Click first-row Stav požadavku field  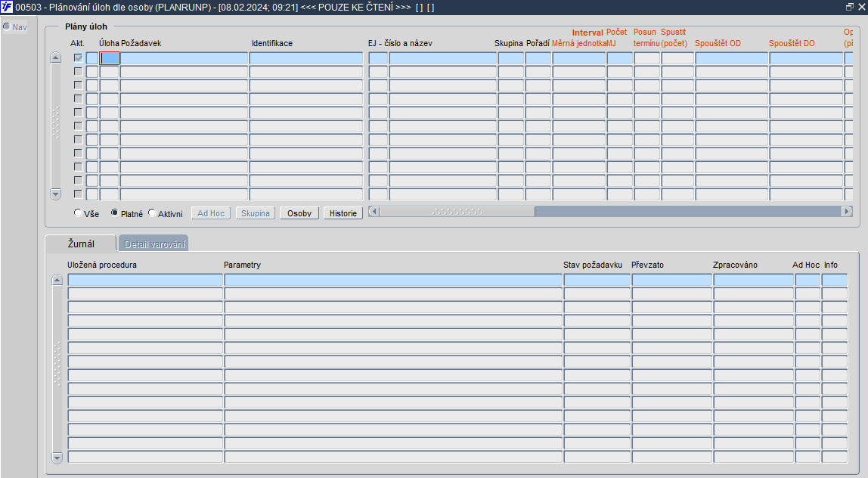point(597,281)
